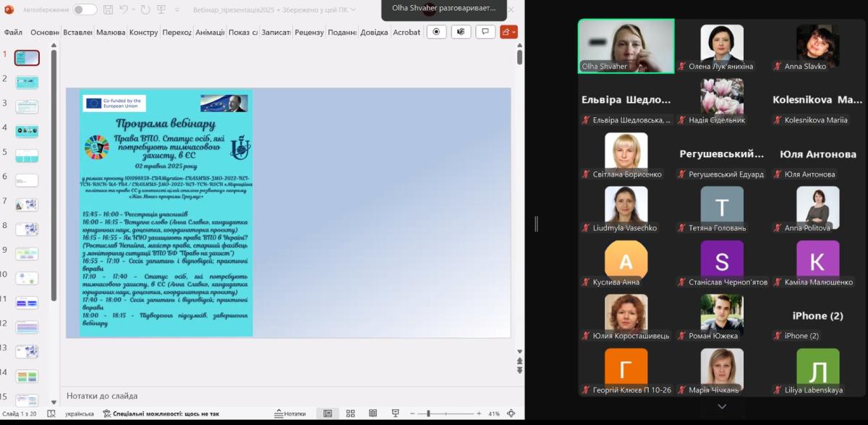Select Світлана Борисенко participant tile

pos(626,154)
